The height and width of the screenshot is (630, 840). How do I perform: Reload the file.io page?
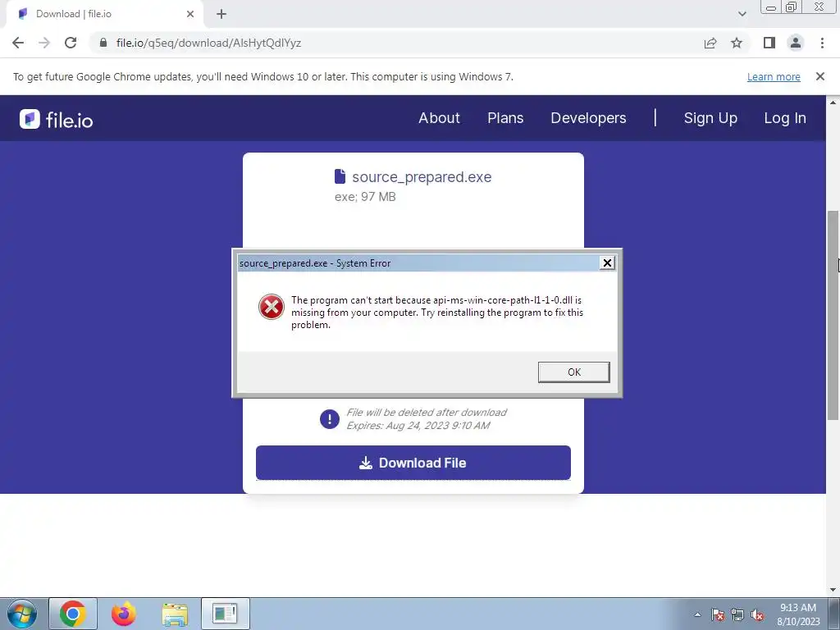71,43
